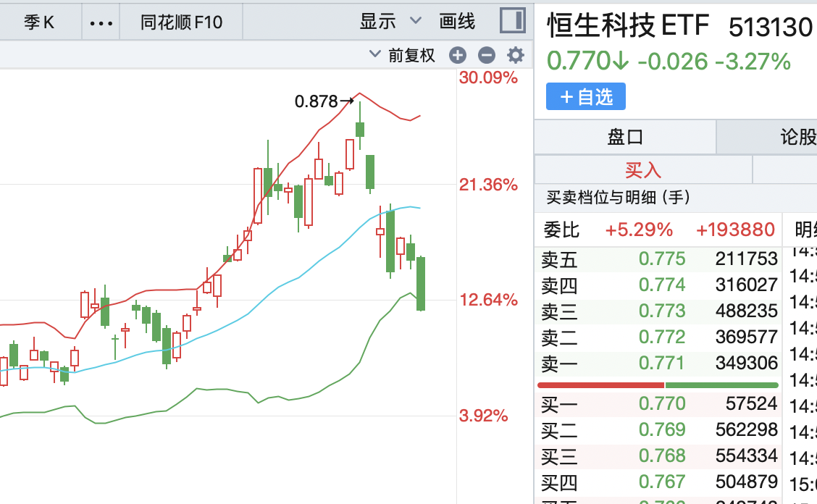Select the 画线 drawing tool

tap(457, 22)
